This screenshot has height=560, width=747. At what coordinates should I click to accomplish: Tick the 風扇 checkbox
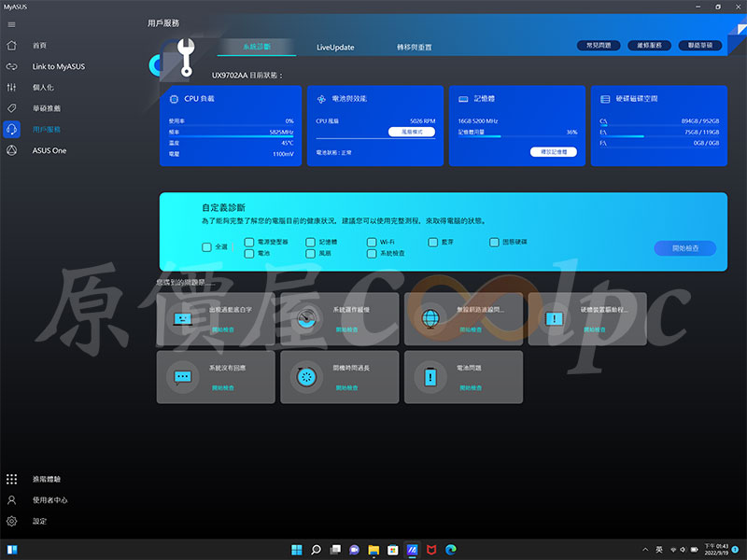pos(311,253)
